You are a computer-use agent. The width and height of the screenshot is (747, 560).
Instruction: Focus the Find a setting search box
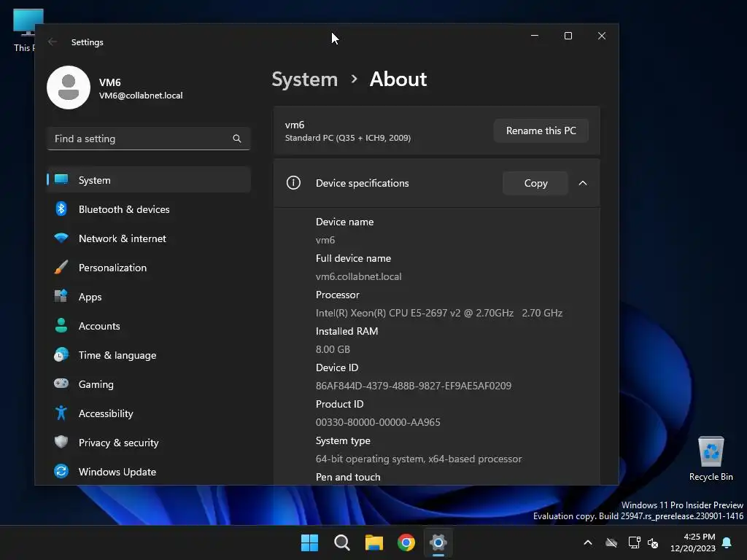149,139
